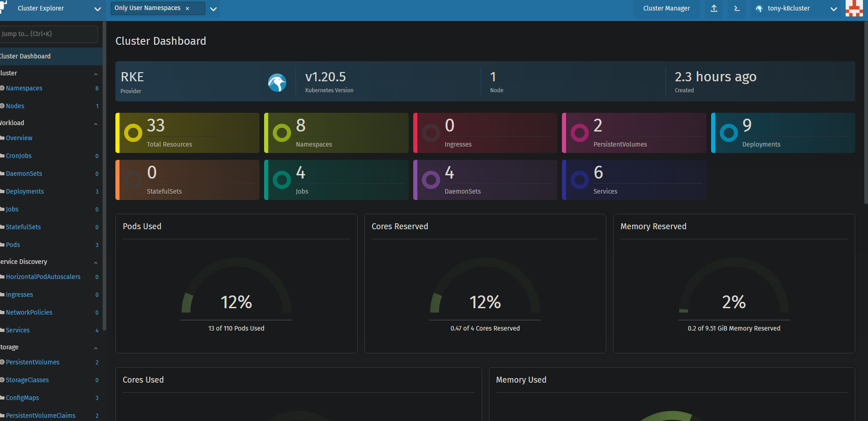Remove the Only User Namespaces filter tag
Viewport: 868px width, 421px height.
coord(187,8)
